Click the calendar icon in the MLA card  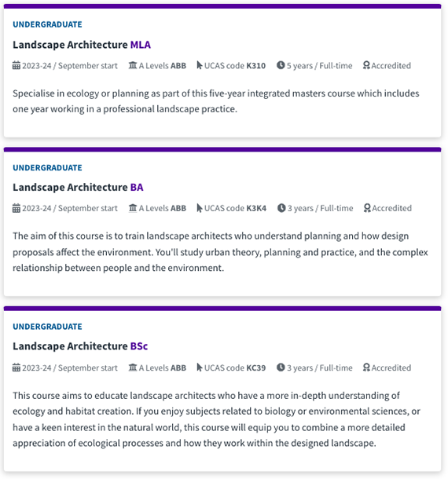point(17,65)
